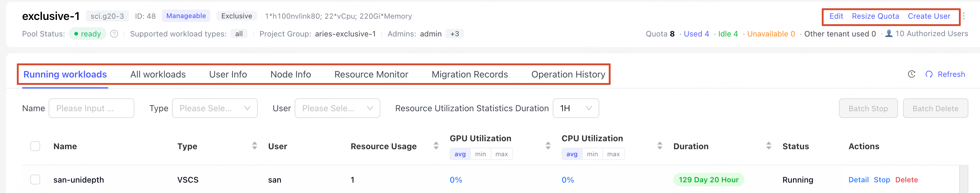Open Detail for san-unidepth workload
Image resolution: width=980 pixels, height=193 pixels.
tap(858, 180)
